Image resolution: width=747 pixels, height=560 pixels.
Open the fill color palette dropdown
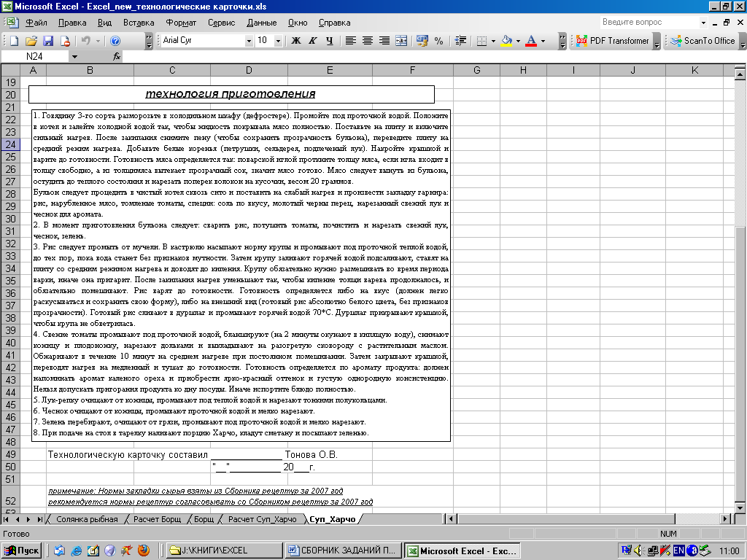coord(518,41)
